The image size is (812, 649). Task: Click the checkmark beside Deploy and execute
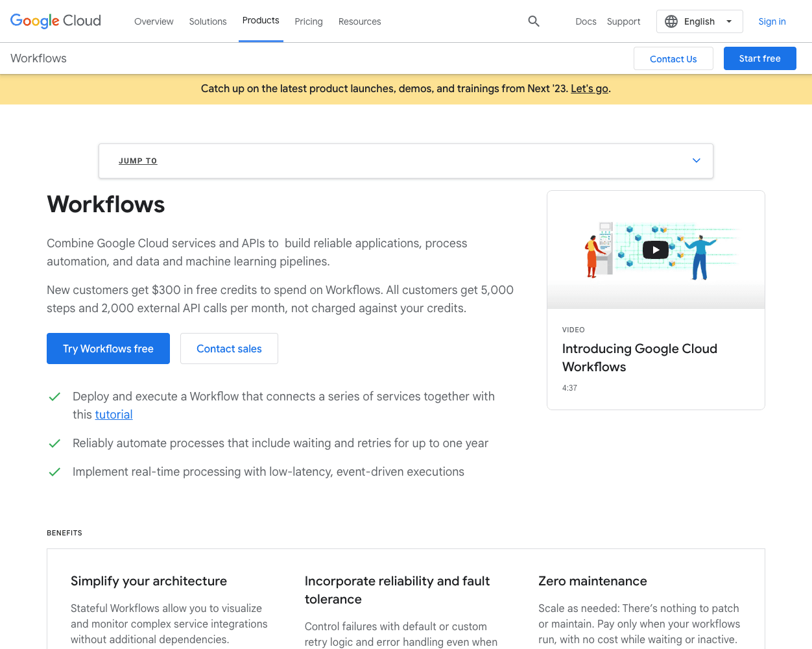(54, 397)
